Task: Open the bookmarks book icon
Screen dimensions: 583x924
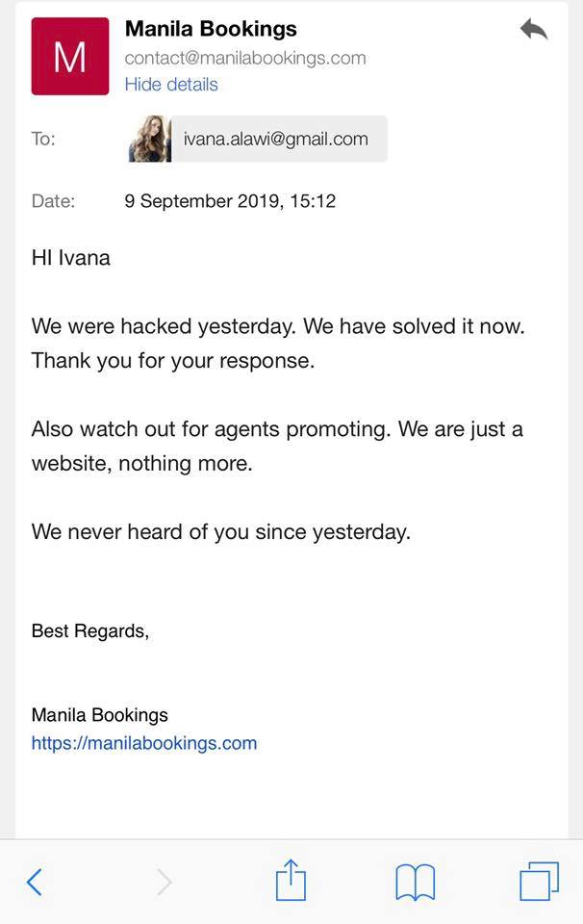Action: tap(416, 881)
